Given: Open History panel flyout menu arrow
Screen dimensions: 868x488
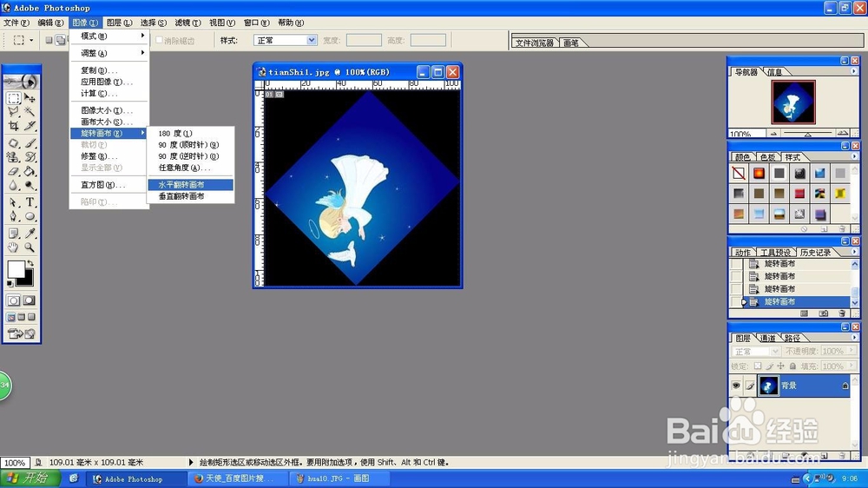Looking at the screenshot, I should [853, 252].
